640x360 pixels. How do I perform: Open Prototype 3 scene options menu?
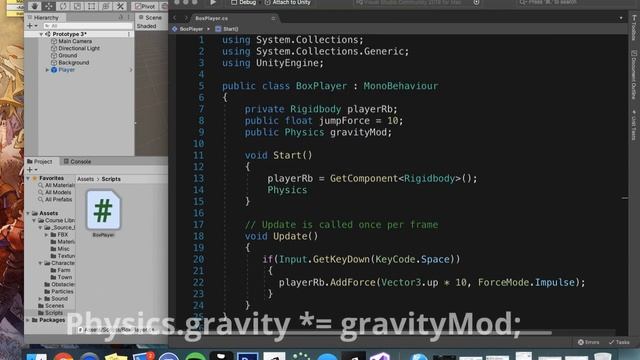[x=129, y=34]
